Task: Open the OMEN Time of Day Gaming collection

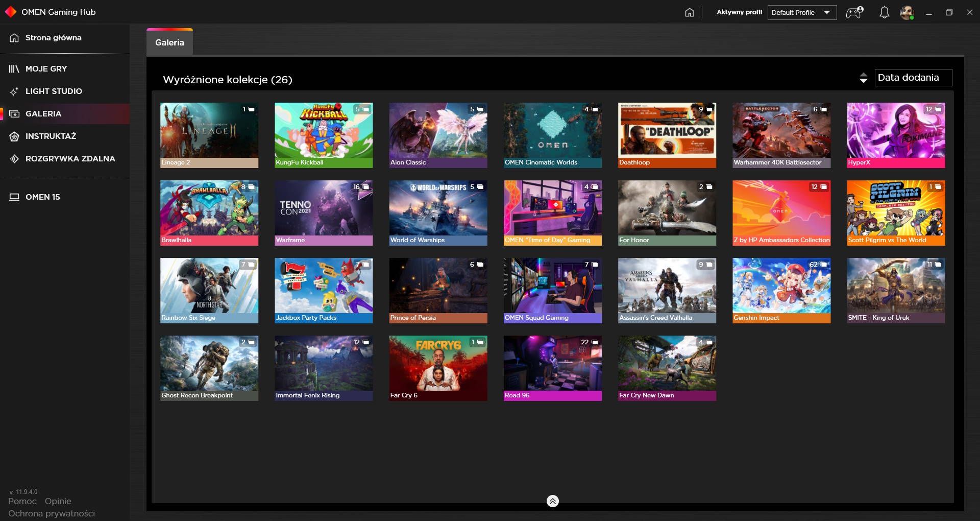Action: [553, 213]
